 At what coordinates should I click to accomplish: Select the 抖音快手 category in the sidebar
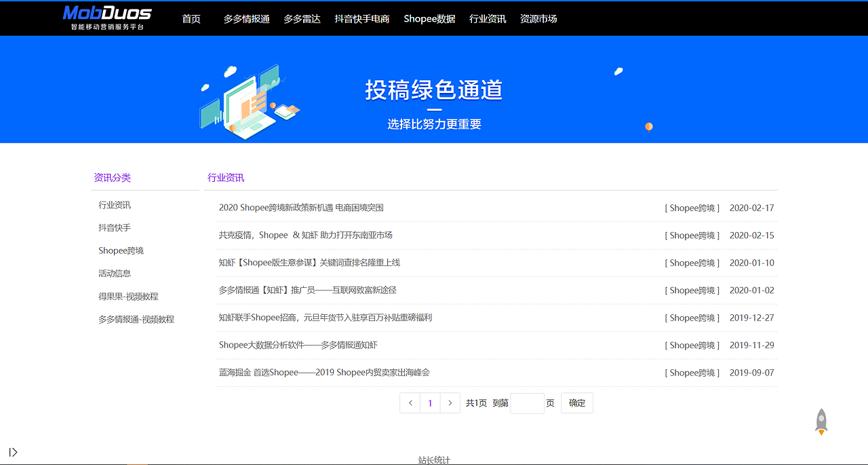tap(113, 227)
